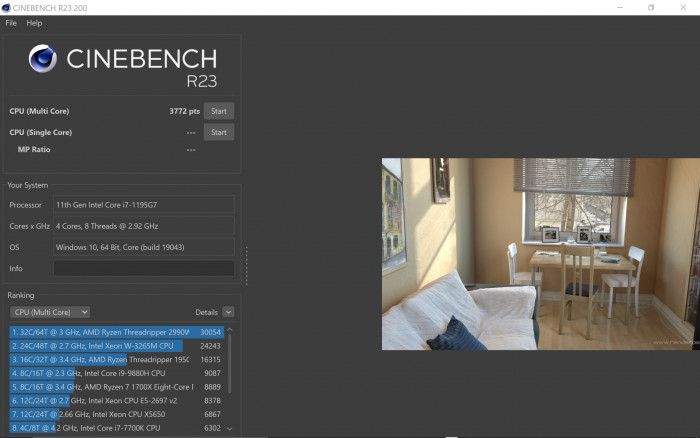Start the CPU Single Core benchmark

[x=219, y=132]
